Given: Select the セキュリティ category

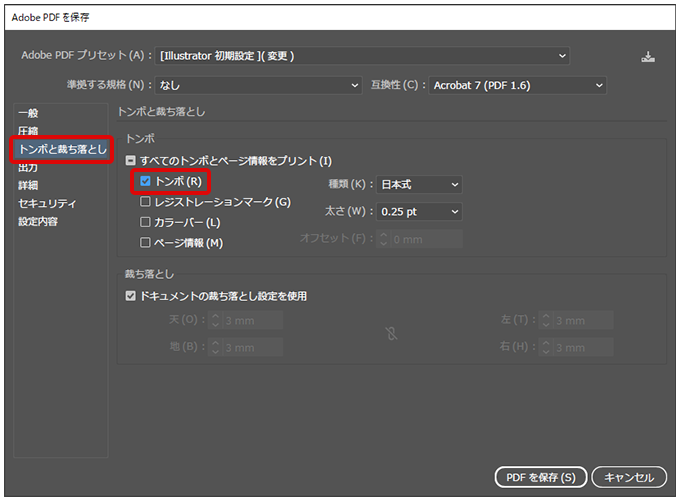Looking at the screenshot, I should tap(47, 203).
